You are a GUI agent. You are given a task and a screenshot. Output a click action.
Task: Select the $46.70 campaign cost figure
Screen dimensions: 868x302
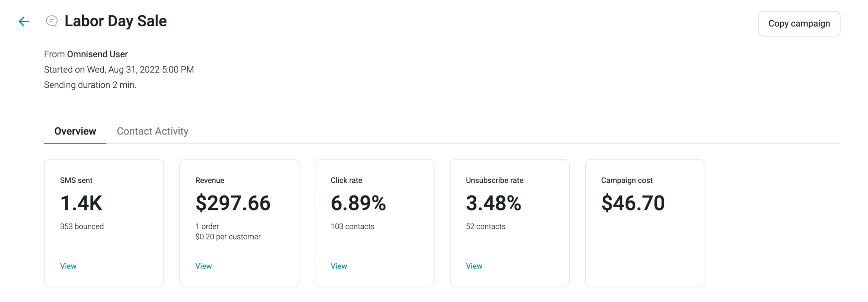point(633,203)
